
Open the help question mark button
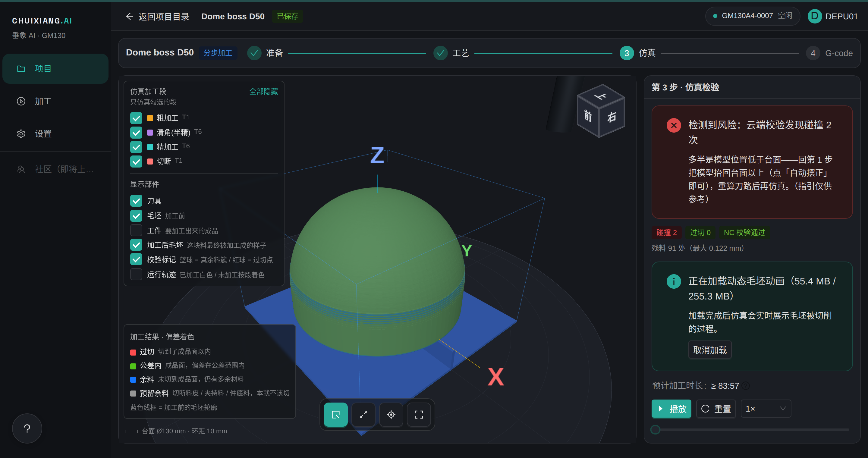pos(27,428)
